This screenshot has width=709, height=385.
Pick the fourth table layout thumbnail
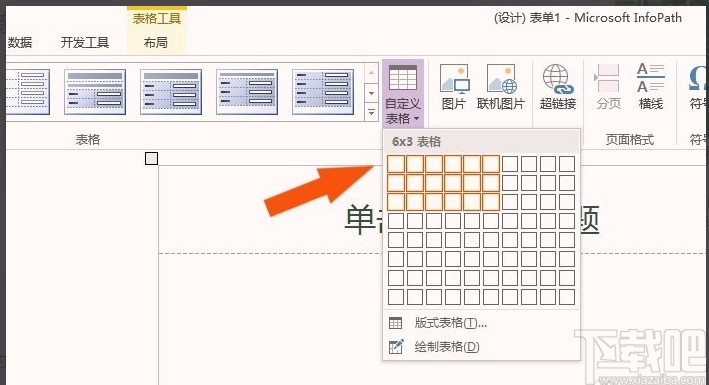[x=247, y=92]
